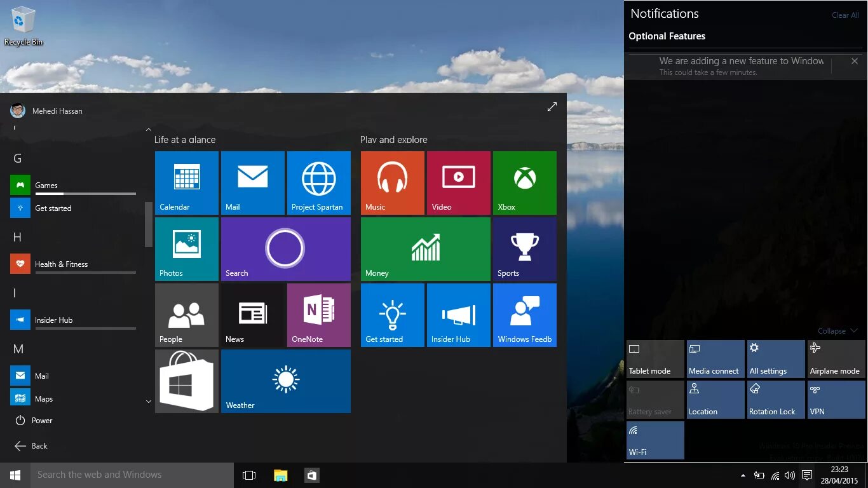The height and width of the screenshot is (488, 868).
Task: Toggle the Wi-Fi quick action
Action: (655, 440)
